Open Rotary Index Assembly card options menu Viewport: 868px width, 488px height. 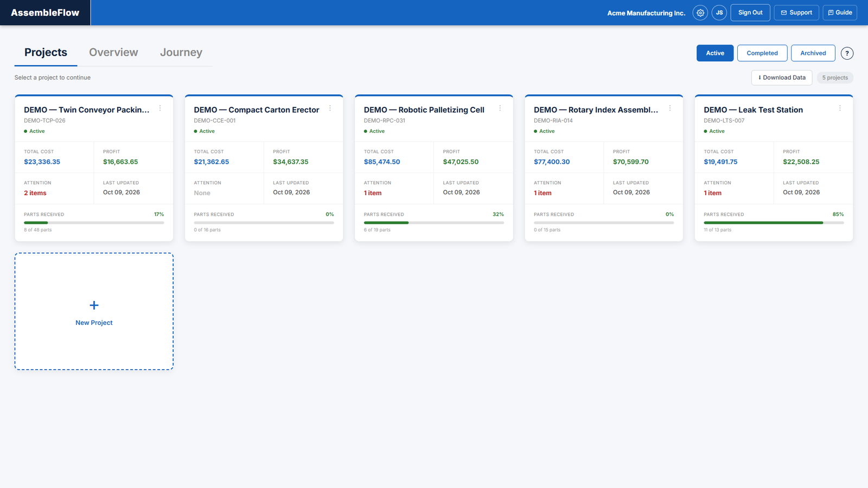[x=670, y=108]
